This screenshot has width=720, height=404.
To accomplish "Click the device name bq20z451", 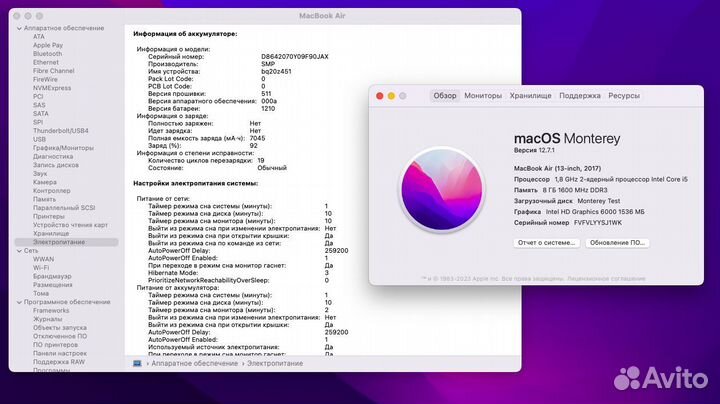I will [x=276, y=72].
